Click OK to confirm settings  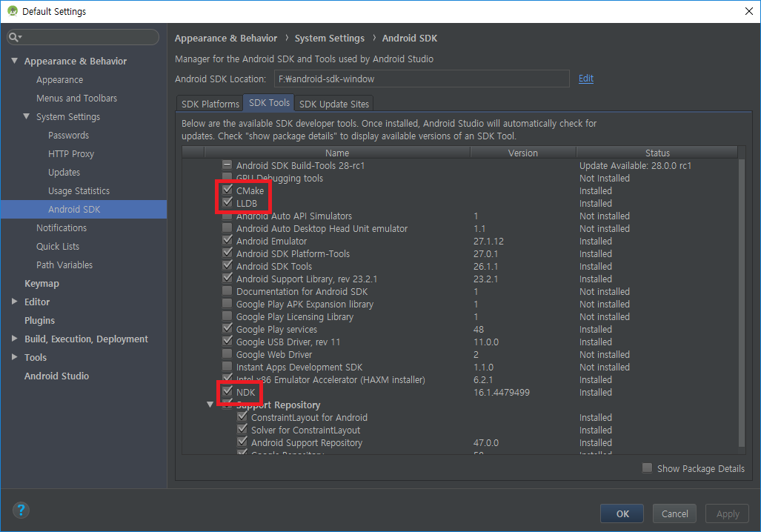pyautogui.click(x=622, y=513)
